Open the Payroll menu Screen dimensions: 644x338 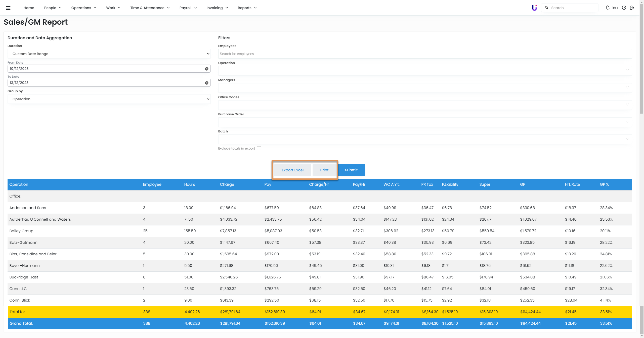[188, 8]
